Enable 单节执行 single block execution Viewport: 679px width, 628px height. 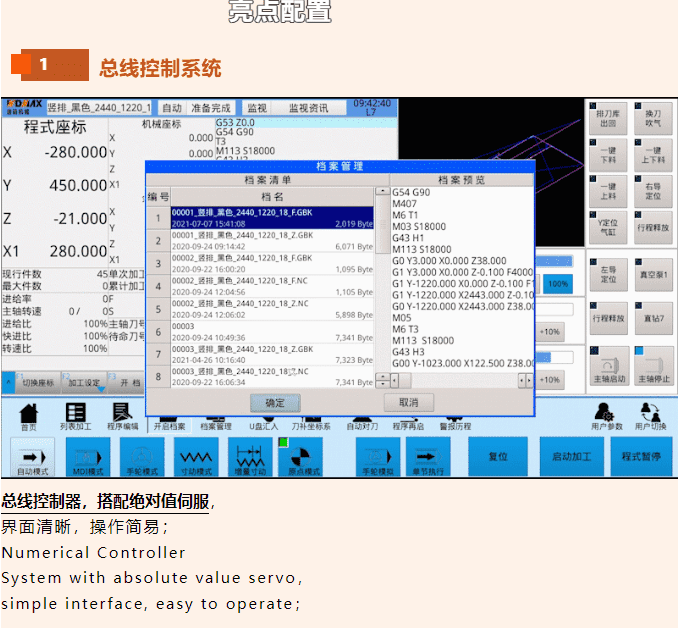[428, 457]
